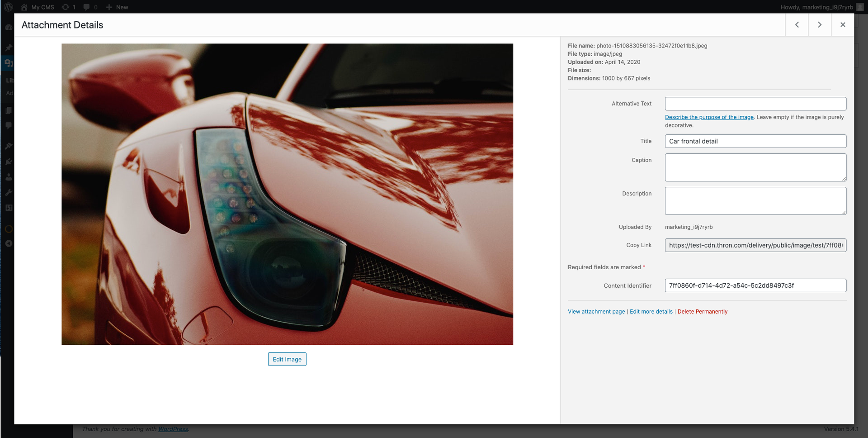Open the Dashboard gauge icon in sidebar
Image resolution: width=868 pixels, height=438 pixels.
(x=8, y=27)
